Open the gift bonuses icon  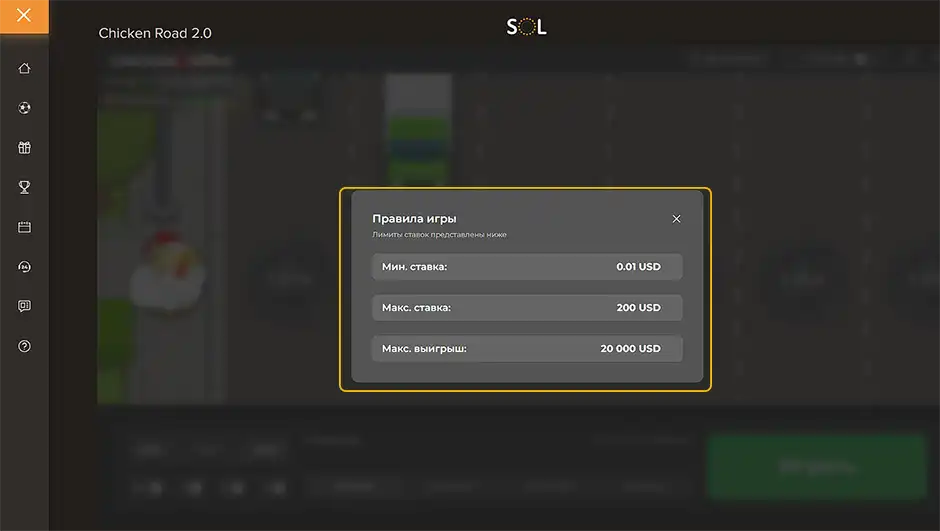[x=24, y=147]
